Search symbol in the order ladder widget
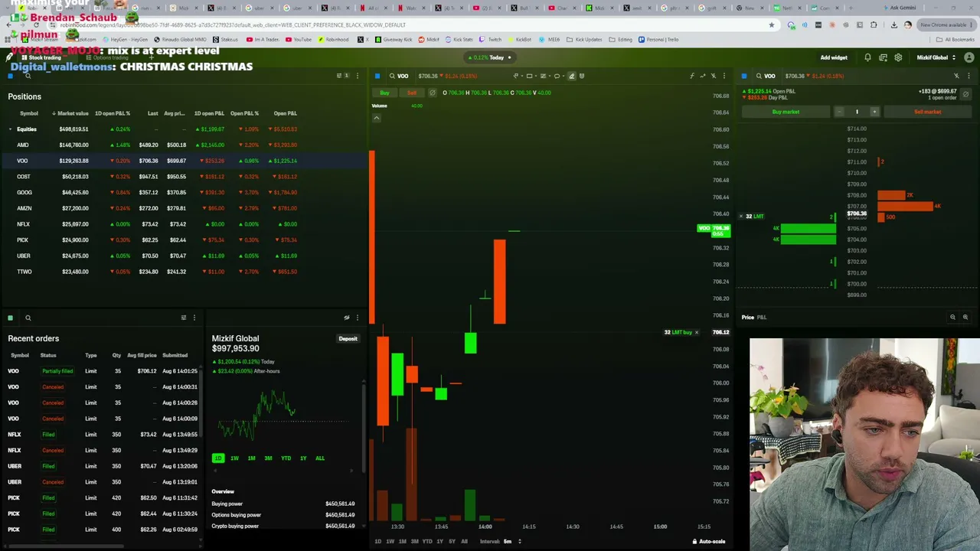The width and height of the screenshot is (980, 551). (759, 76)
